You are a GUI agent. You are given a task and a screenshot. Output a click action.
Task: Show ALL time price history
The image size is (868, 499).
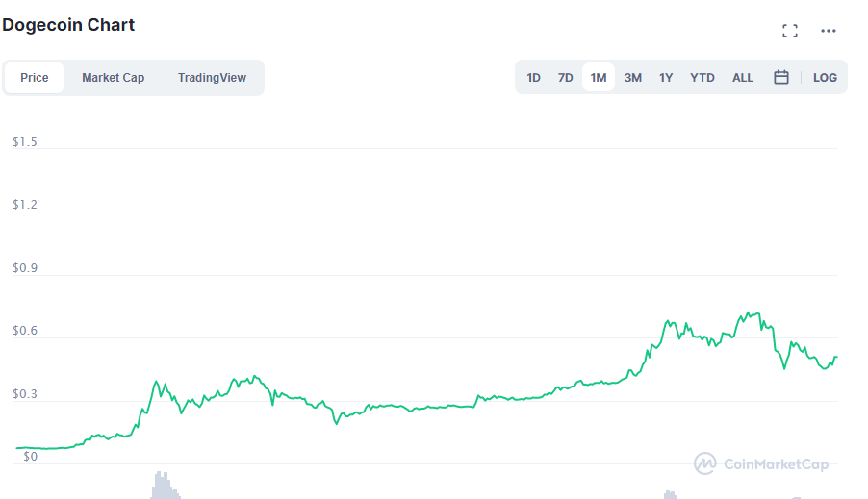pyautogui.click(x=743, y=78)
